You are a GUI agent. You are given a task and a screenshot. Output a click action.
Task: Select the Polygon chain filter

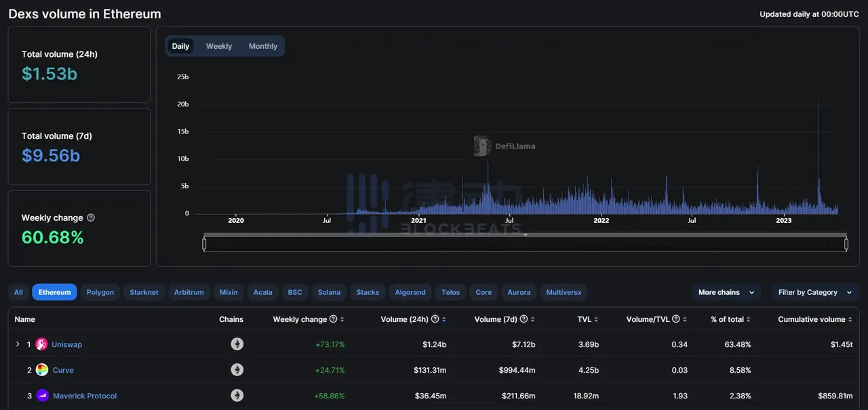(x=100, y=292)
